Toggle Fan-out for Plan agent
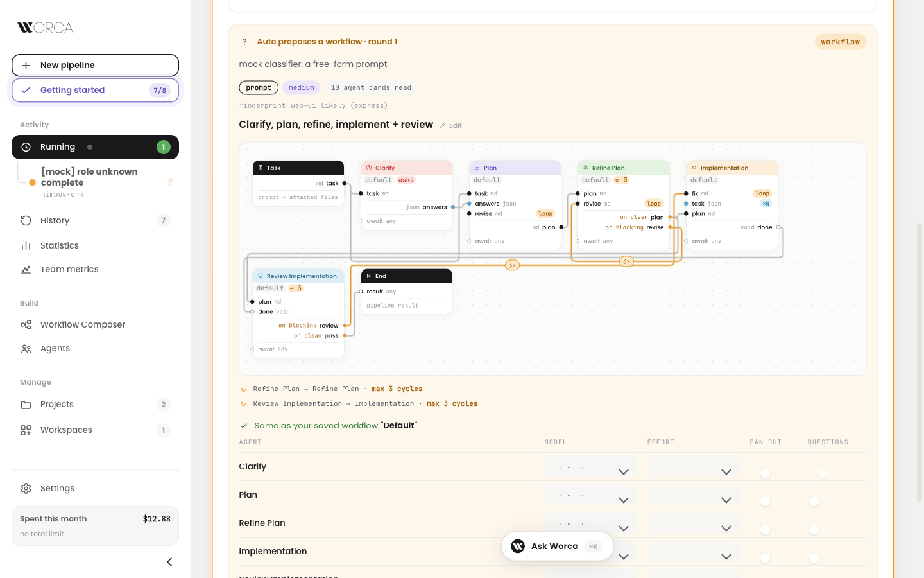 [765, 502]
